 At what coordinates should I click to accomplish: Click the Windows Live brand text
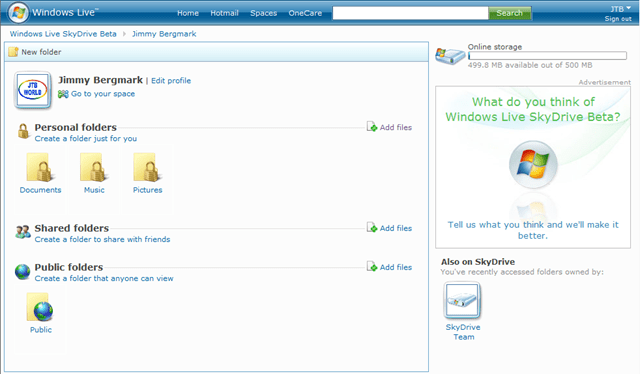tap(64, 12)
